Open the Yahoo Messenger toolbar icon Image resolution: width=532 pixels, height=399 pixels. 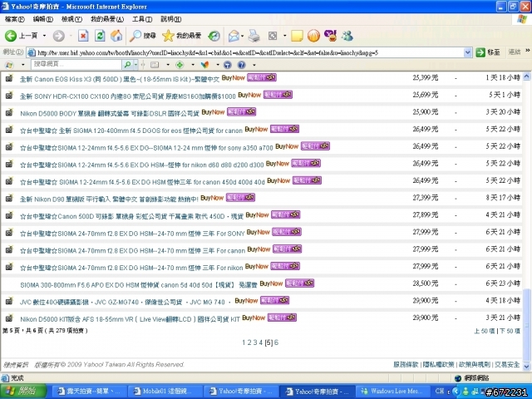tap(331, 36)
